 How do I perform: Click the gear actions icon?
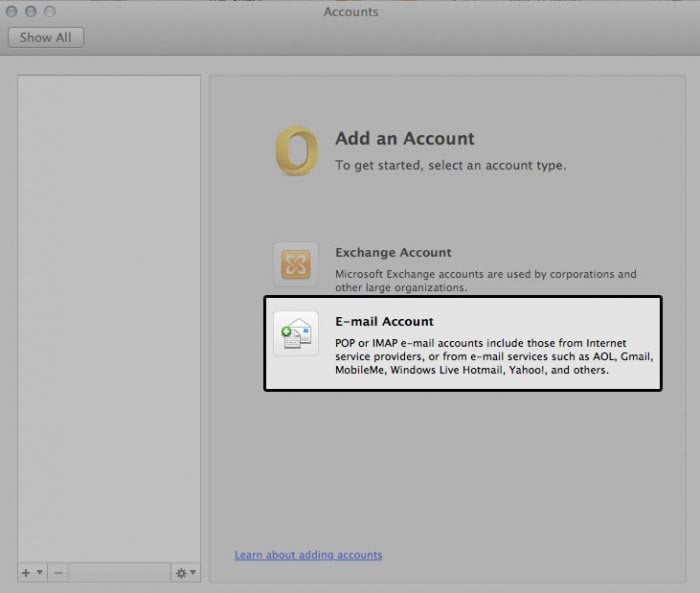point(181,573)
